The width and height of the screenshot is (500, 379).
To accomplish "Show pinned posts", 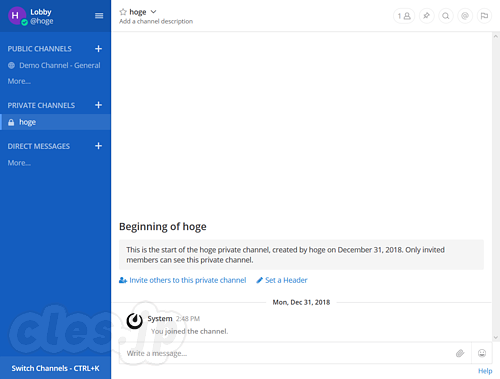I will pyautogui.click(x=426, y=16).
